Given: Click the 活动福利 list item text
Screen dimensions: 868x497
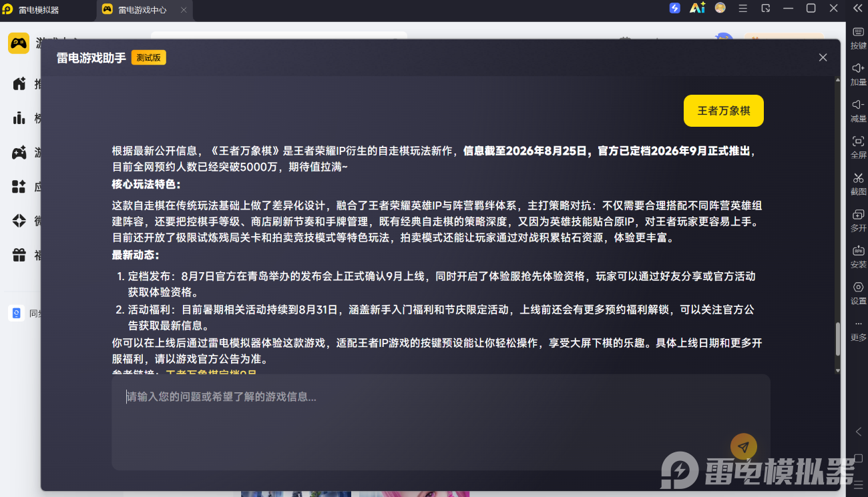Looking at the screenshot, I should (441, 318).
